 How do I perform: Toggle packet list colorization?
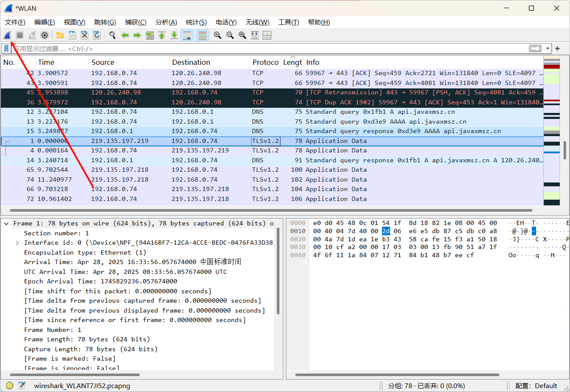point(203,35)
